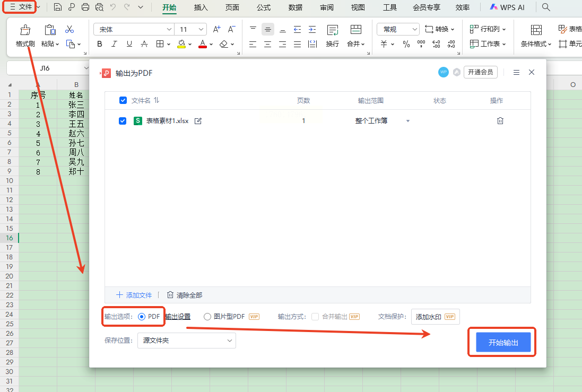Image resolution: width=582 pixels, height=392 pixels.
Task: Switch to the 插入 ribbon tab
Action: pyautogui.click(x=201, y=7)
